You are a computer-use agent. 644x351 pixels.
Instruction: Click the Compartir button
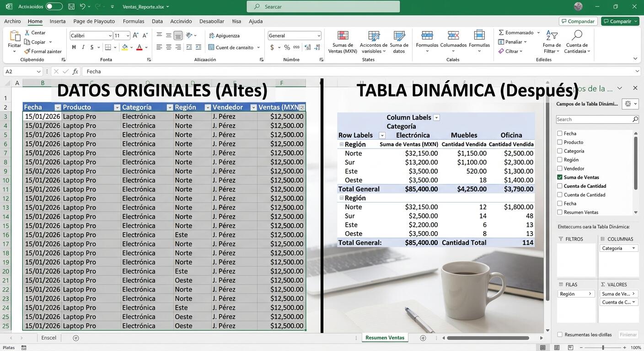(x=620, y=21)
